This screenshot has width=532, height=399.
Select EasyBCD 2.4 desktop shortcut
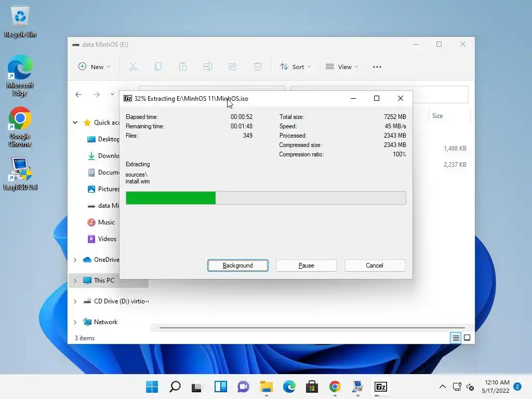20,174
